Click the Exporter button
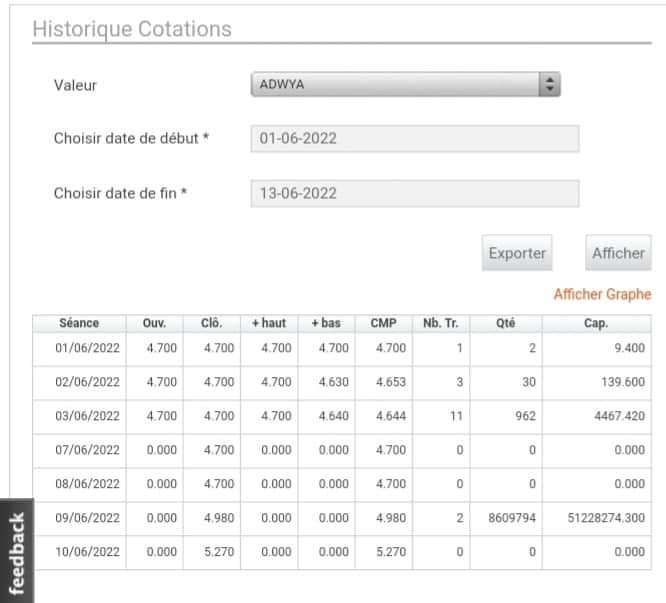666x603 pixels. (x=517, y=253)
